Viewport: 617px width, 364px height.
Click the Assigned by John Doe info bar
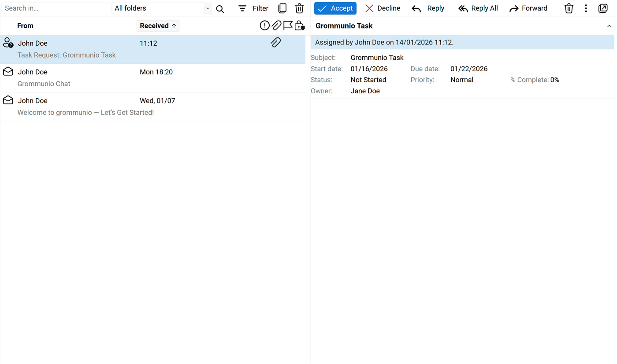pyautogui.click(x=462, y=42)
